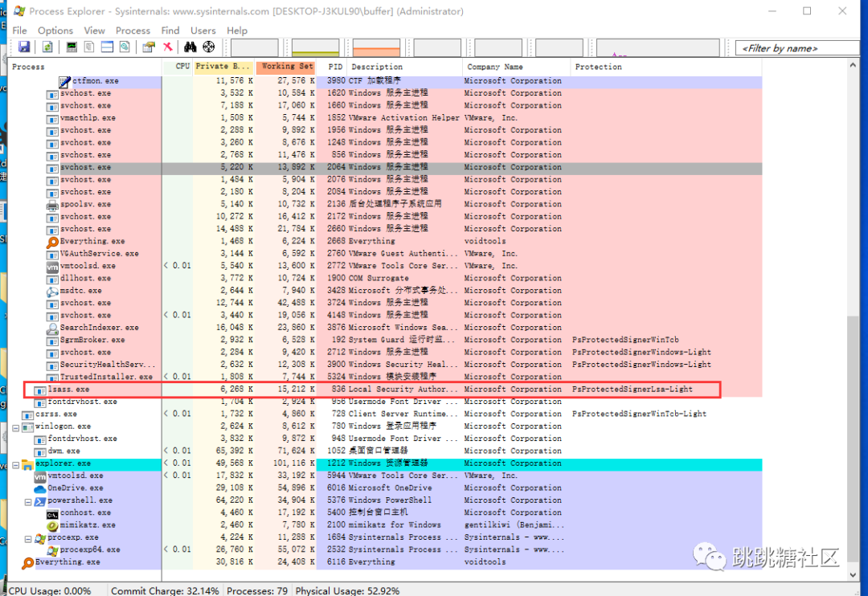Select the csrss.exe process row
868x596 pixels.
click(385, 414)
